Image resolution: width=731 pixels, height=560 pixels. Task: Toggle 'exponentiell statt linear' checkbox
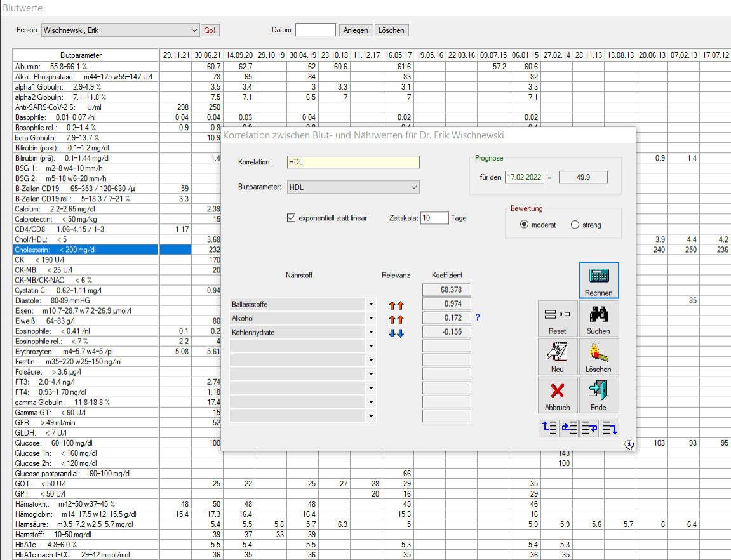[292, 218]
